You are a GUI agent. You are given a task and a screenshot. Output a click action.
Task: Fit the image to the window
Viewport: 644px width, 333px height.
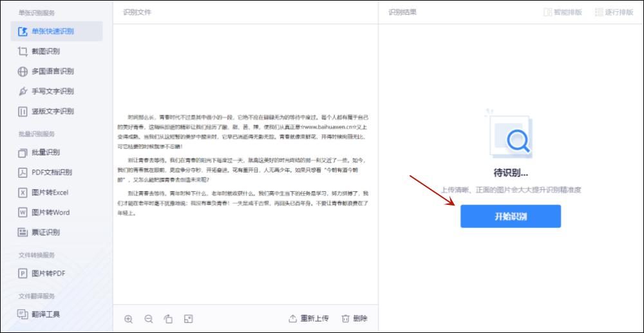point(189,319)
